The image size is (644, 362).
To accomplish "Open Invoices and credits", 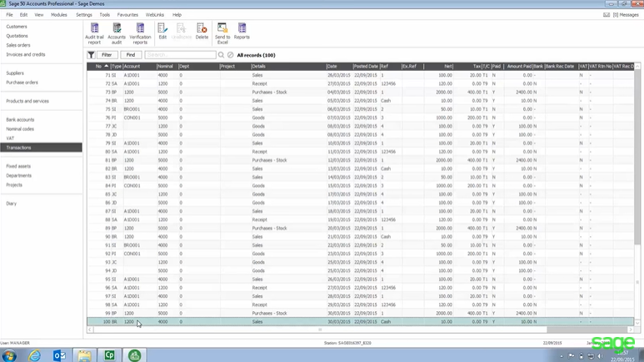I will click(x=26, y=54).
